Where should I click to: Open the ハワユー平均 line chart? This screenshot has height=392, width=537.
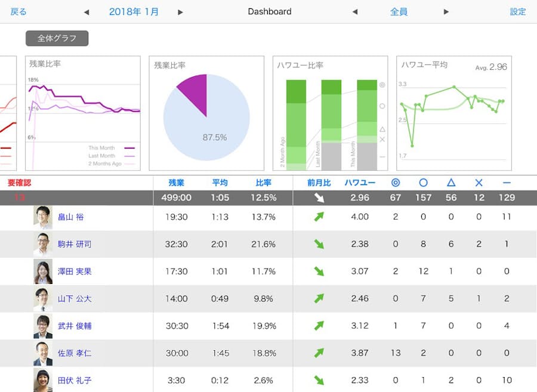tap(454, 113)
